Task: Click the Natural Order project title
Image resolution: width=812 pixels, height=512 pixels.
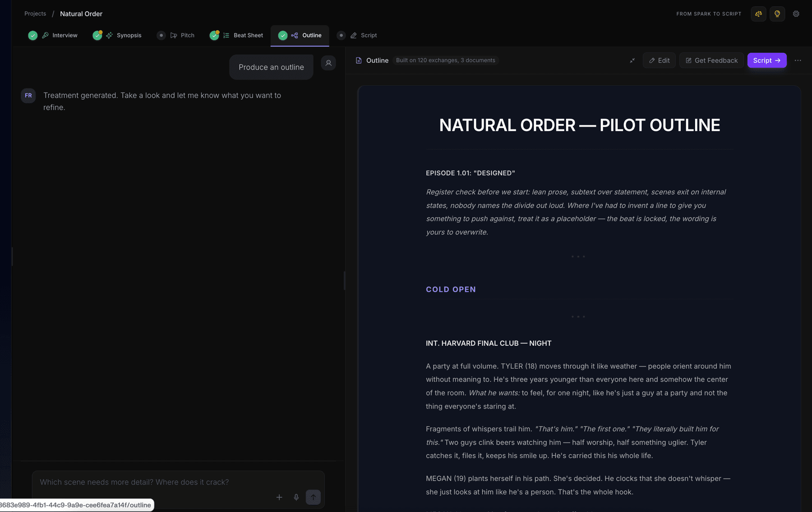Action: 81,14
